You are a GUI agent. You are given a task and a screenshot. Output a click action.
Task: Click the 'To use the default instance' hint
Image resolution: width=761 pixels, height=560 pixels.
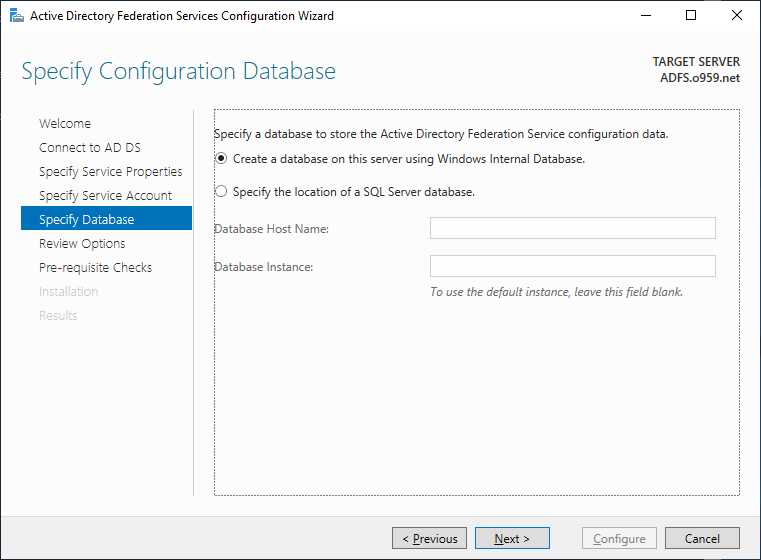pos(556,292)
